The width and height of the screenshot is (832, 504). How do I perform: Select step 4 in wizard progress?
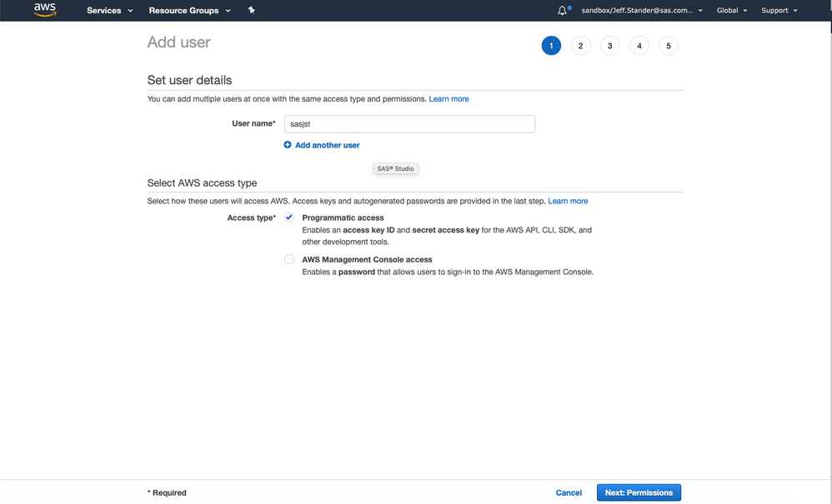tap(639, 46)
